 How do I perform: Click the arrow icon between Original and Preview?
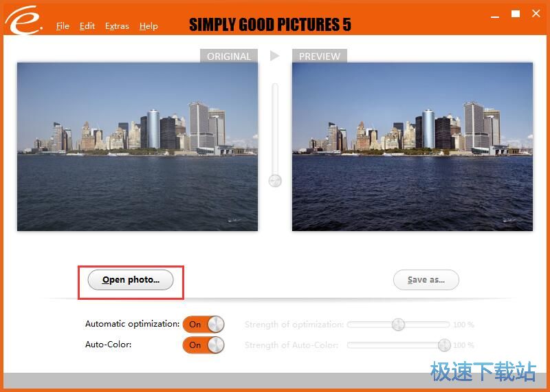click(274, 56)
